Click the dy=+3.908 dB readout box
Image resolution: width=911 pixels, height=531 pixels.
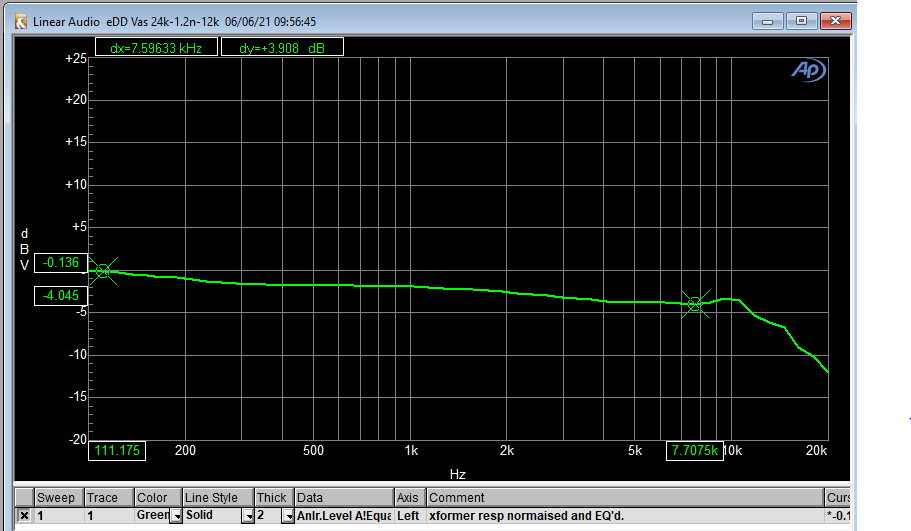click(x=282, y=48)
